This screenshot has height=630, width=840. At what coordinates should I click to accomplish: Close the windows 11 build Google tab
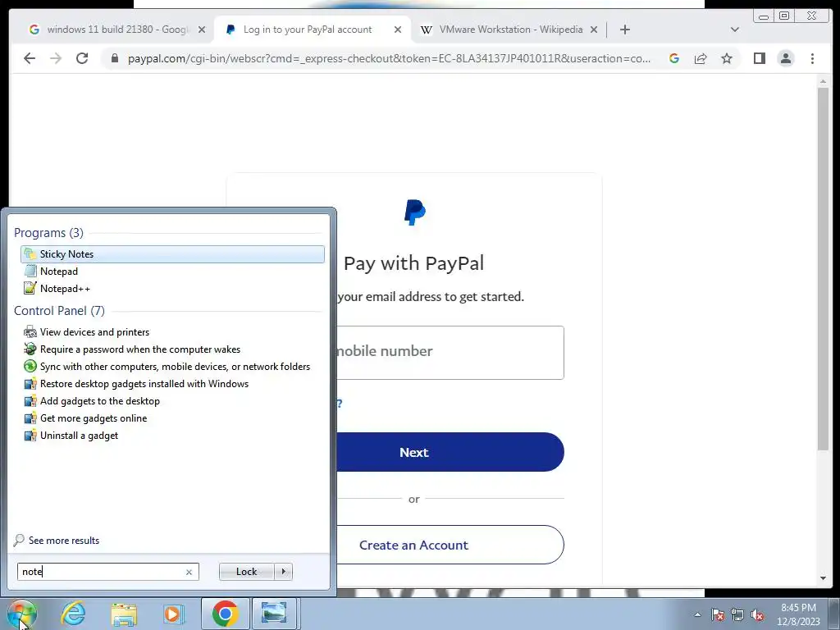tap(202, 30)
